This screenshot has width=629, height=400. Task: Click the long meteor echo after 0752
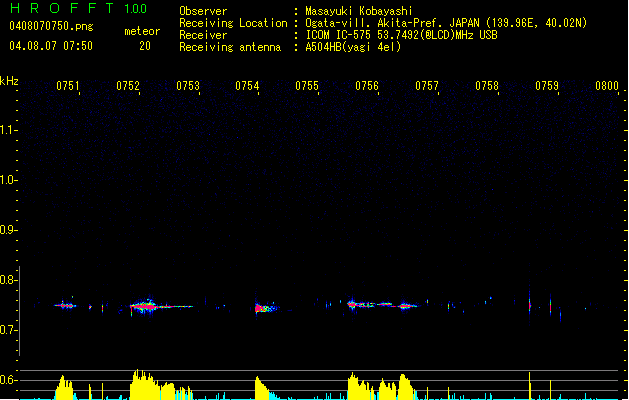pyautogui.click(x=160, y=307)
